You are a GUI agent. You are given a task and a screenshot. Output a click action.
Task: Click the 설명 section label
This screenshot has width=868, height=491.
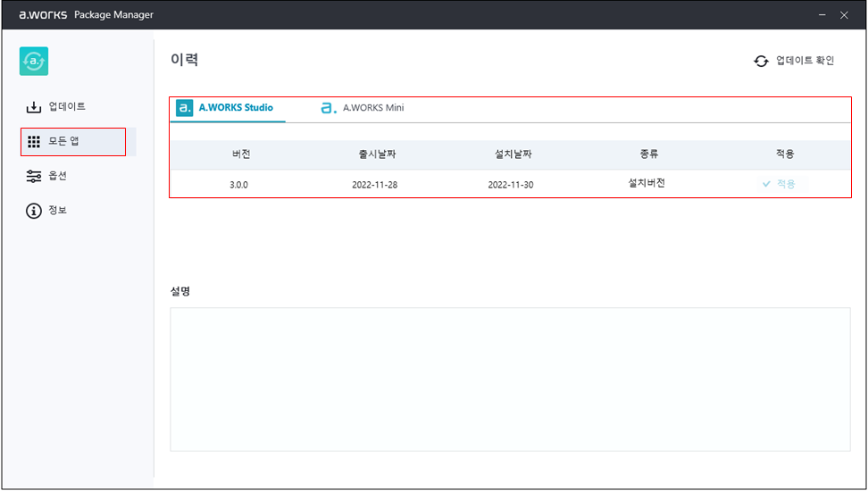[x=180, y=291]
